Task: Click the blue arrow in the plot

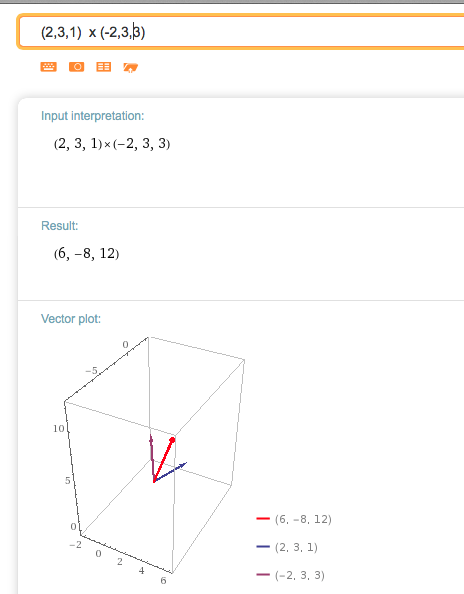Action: click(170, 472)
